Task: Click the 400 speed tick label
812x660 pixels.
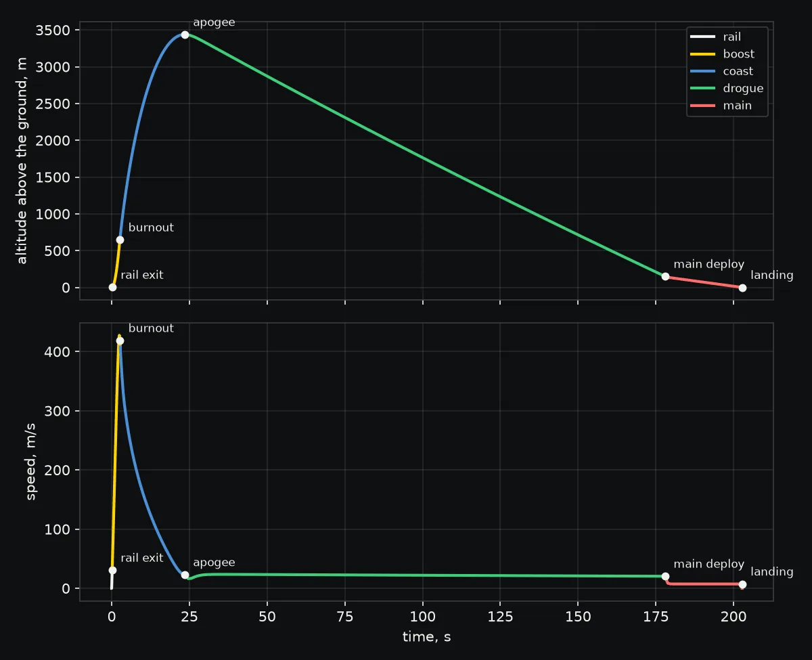Action: coord(57,351)
